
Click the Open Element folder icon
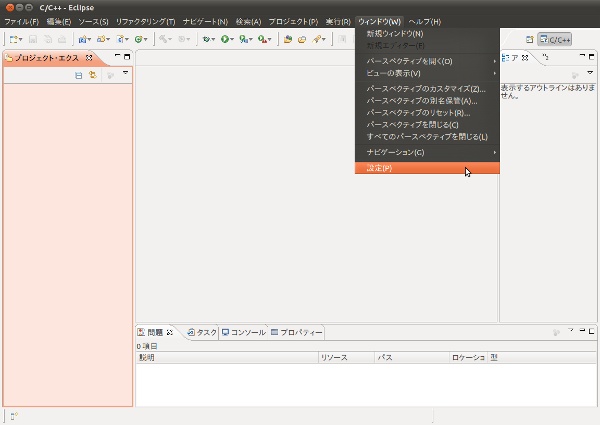[288, 39]
